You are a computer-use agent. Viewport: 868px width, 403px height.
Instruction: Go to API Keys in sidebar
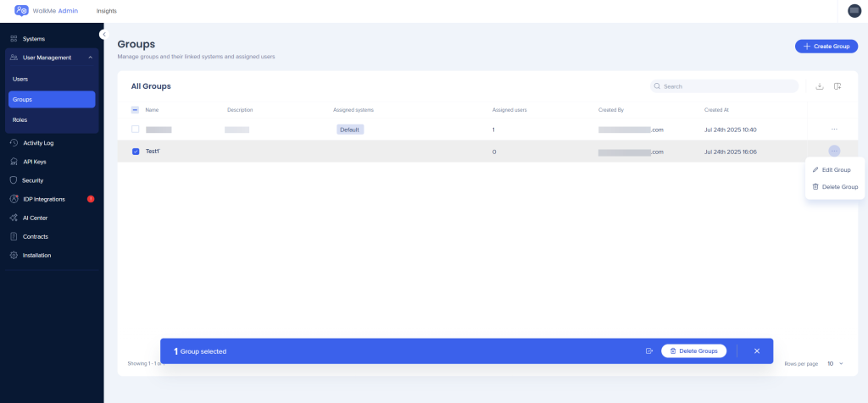(x=35, y=162)
